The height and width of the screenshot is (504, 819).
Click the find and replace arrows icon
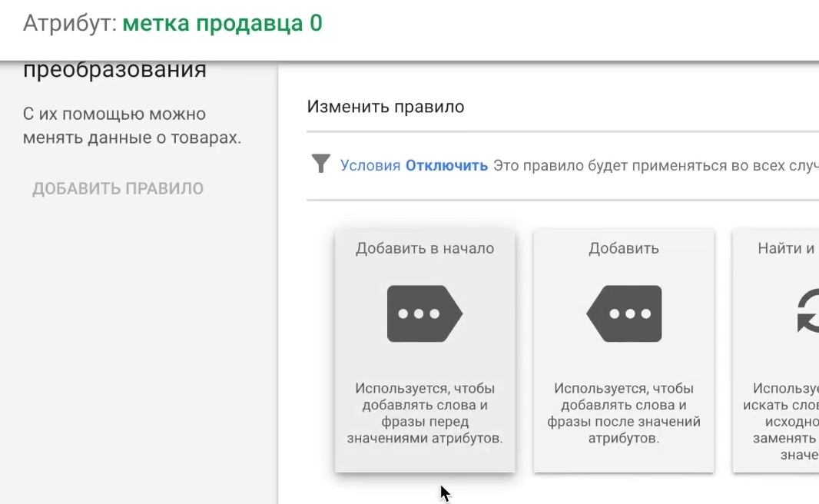808,312
